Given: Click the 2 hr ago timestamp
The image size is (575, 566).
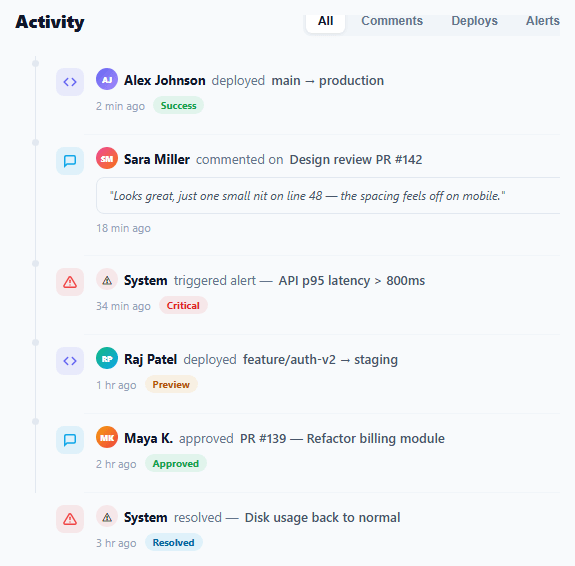Looking at the screenshot, I should pos(116,464).
